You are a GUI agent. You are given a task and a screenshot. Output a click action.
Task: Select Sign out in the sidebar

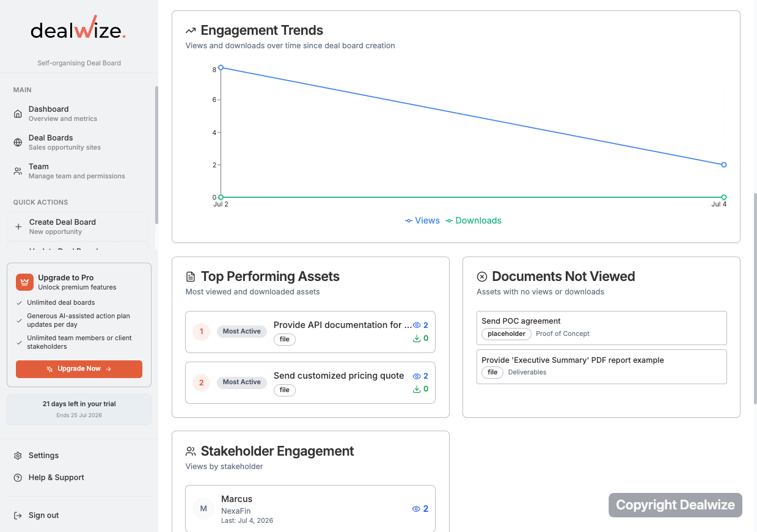(x=79, y=516)
